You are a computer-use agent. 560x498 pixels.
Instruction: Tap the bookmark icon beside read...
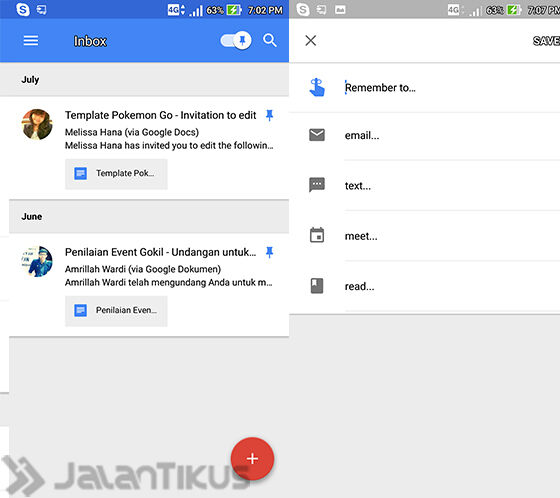point(317,286)
